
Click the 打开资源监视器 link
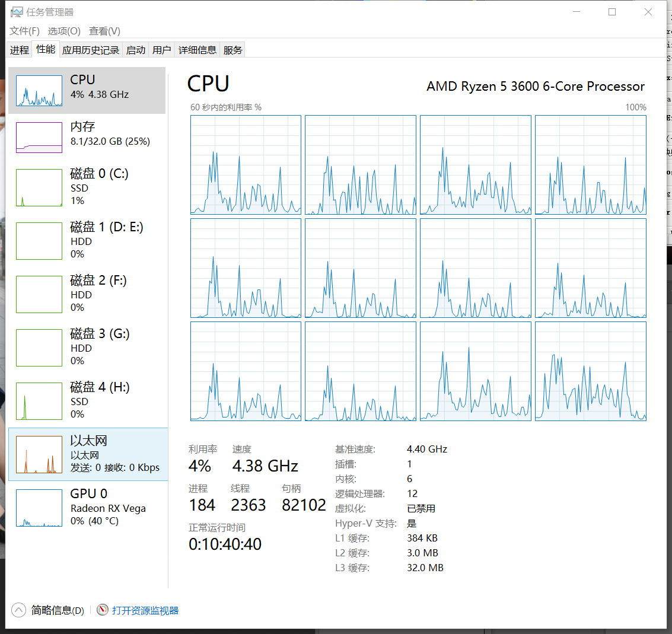coord(145,610)
